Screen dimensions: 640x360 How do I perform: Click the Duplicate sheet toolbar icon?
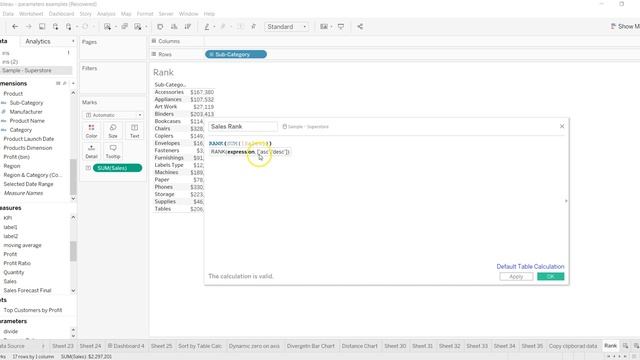[x=124, y=27]
